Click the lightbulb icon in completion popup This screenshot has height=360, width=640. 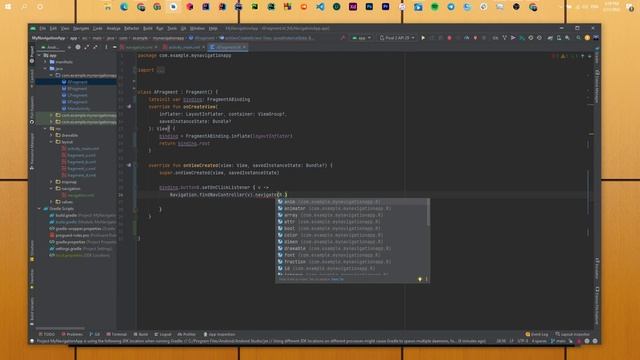click(420, 280)
